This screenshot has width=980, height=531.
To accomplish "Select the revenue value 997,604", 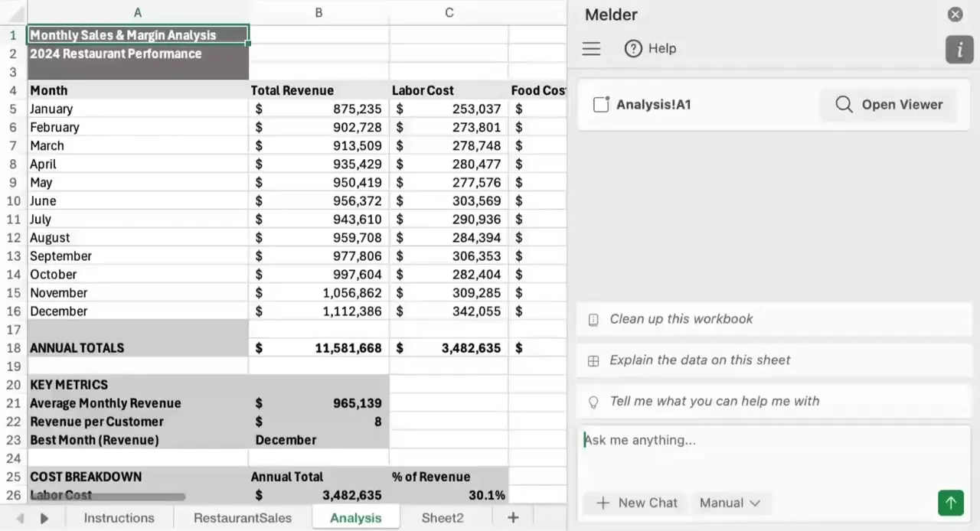I will [x=318, y=275].
